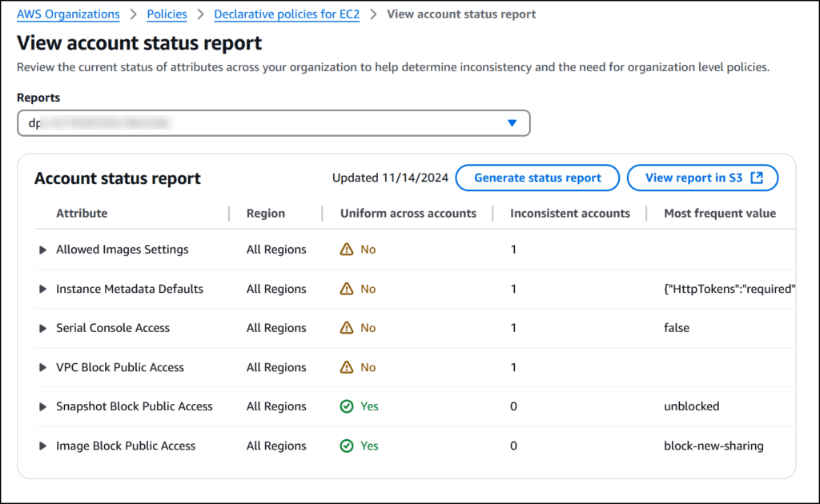
Task: Expand the Instance Metadata Defaults row
Action: 43,288
